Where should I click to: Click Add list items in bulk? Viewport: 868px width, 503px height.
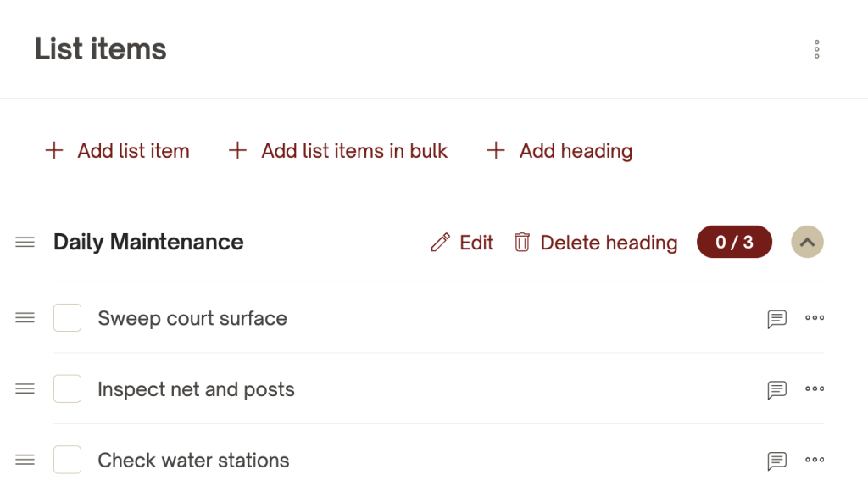tap(338, 151)
